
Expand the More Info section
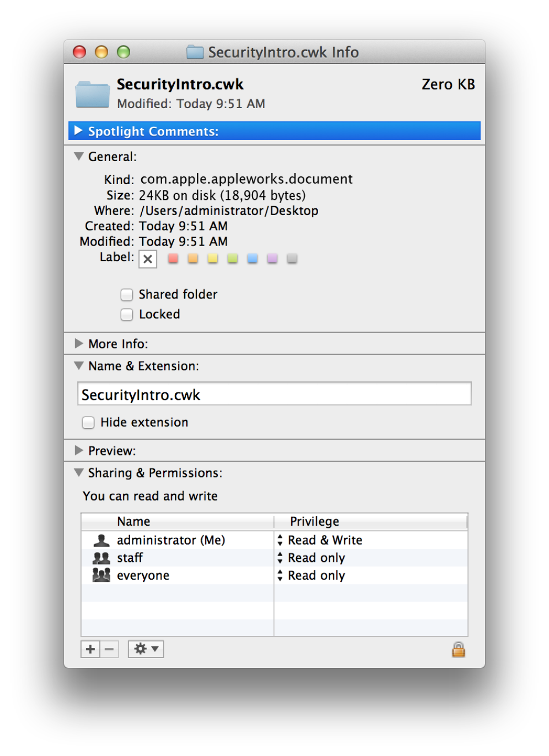pos(79,344)
